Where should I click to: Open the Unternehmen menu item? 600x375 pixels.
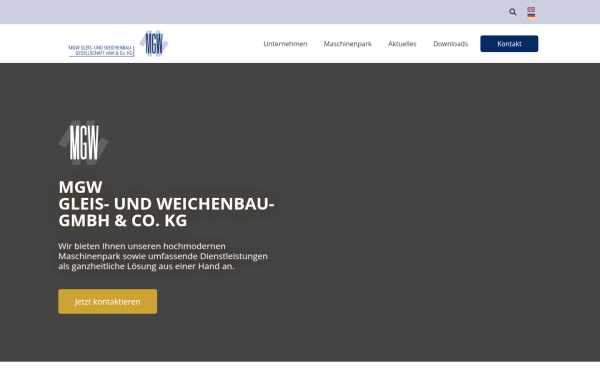(285, 44)
